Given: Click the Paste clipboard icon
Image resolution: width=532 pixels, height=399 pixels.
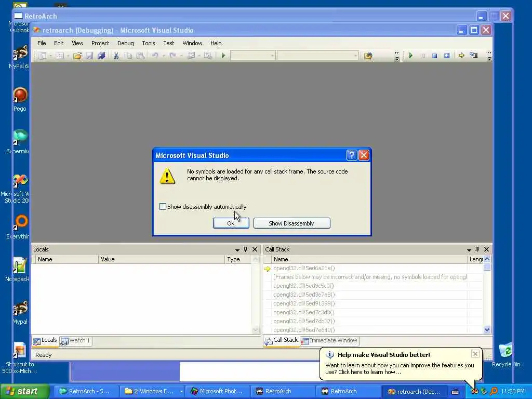Looking at the screenshot, I should tap(140, 56).
